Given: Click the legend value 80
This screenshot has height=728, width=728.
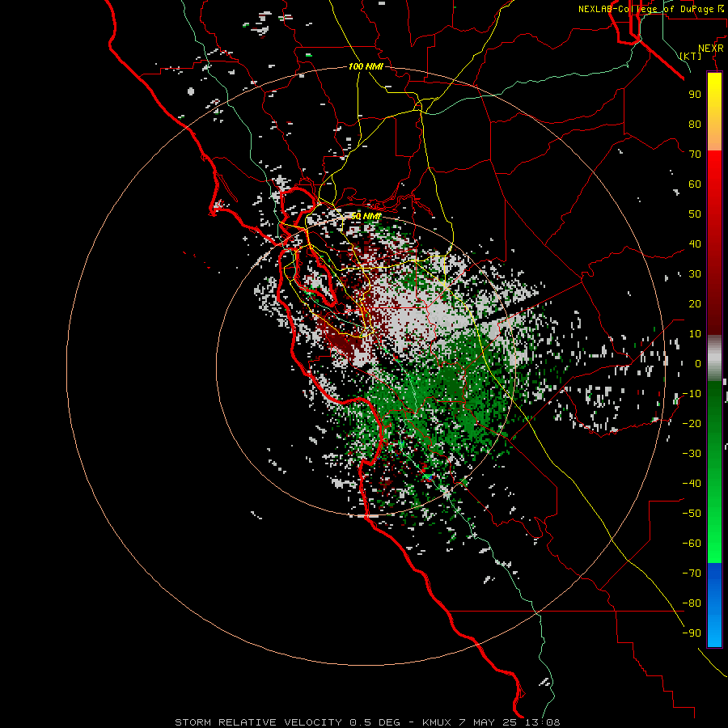Looking at the screenshot, I should (x=695, y=125).
